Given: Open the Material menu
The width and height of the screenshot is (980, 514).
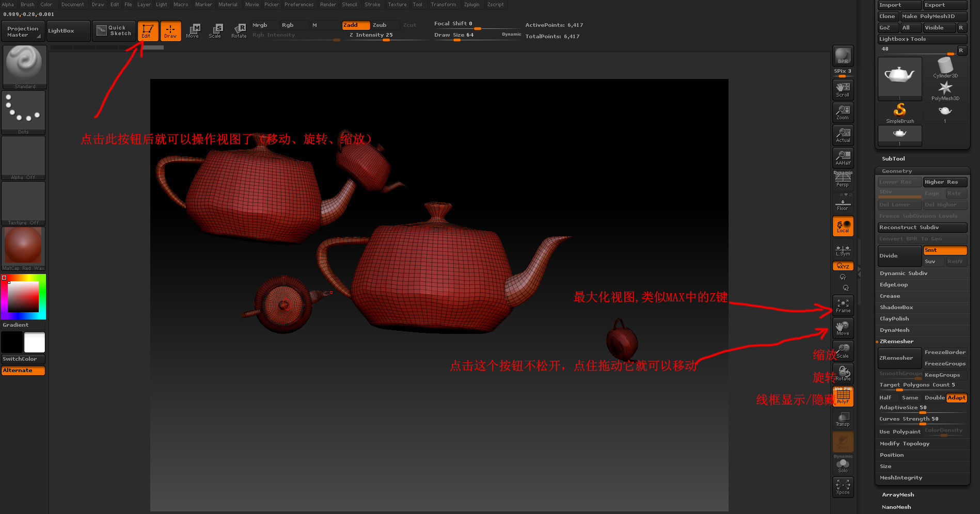Looking at the screenshot, I should pos(228,5).
